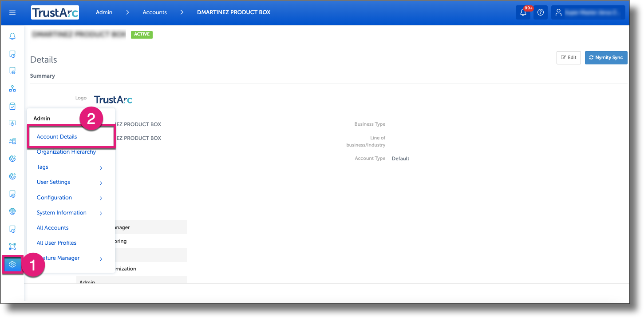The width and height of the screenshot is (644, 318).
Task: Select the bell icon atop the left sidebar
Action: click(12, 36)
